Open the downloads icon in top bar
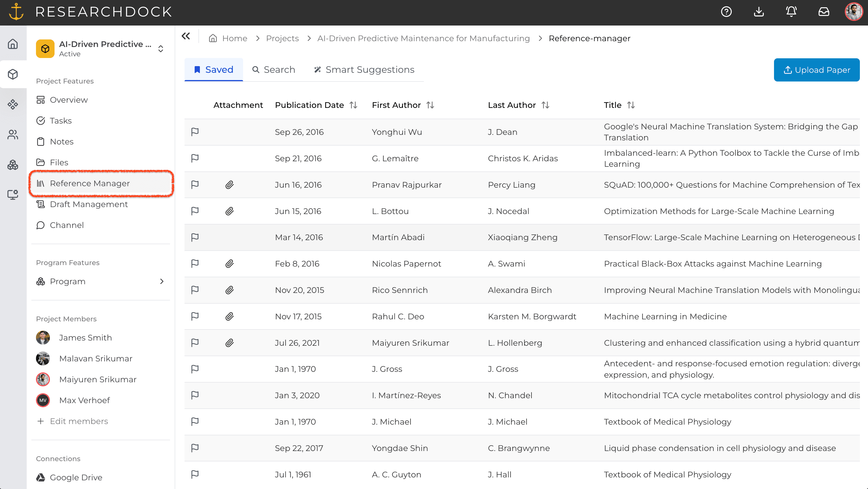Image resolution: width=868 pixels, height=489 pixels. (759, 12)
